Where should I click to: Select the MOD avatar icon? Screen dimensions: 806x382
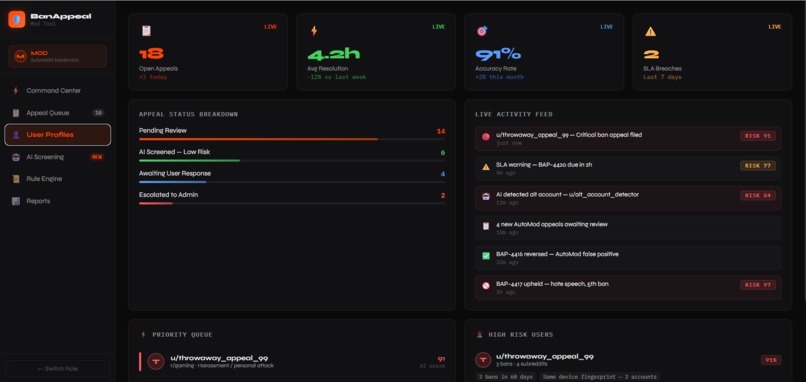[20, 56]
